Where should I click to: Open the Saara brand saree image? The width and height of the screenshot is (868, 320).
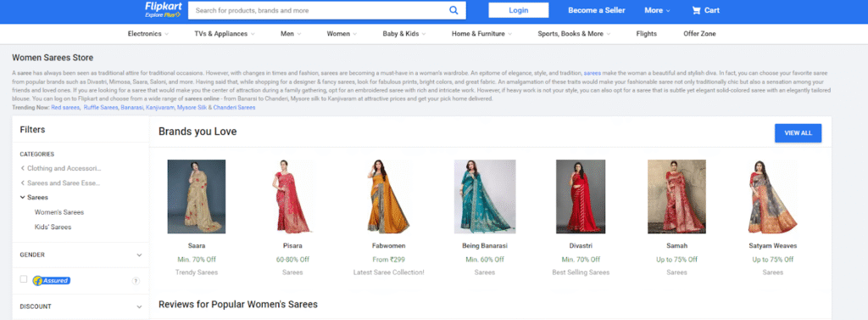[197, 196]
